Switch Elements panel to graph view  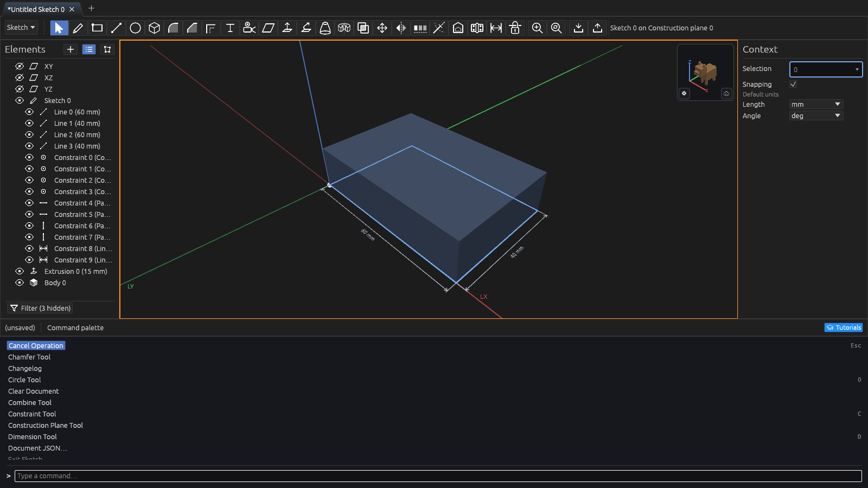point(107,49)
